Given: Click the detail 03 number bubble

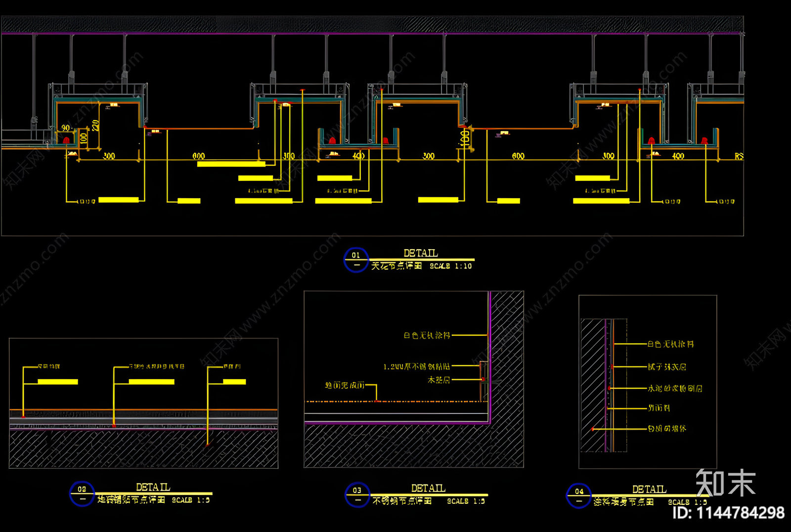Looking at the screenshot, I should pyautogui.click(x=357, y=495).
